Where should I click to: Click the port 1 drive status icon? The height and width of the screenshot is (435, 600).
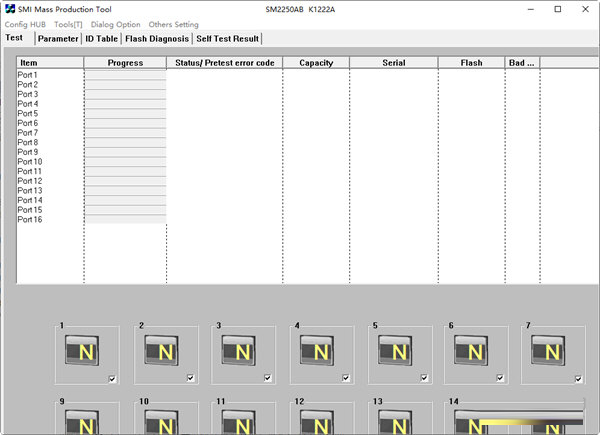coord(86,350)
